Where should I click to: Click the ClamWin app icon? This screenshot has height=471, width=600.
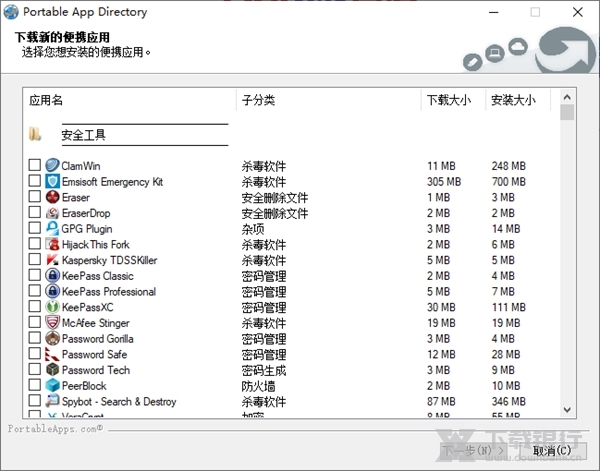pyautogui.click(x=52, y=166)
